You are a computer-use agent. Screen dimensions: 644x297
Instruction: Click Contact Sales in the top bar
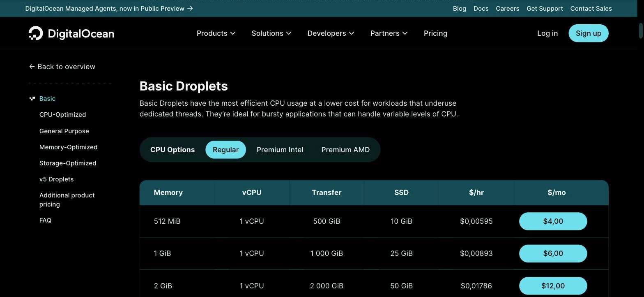point(591,8)
